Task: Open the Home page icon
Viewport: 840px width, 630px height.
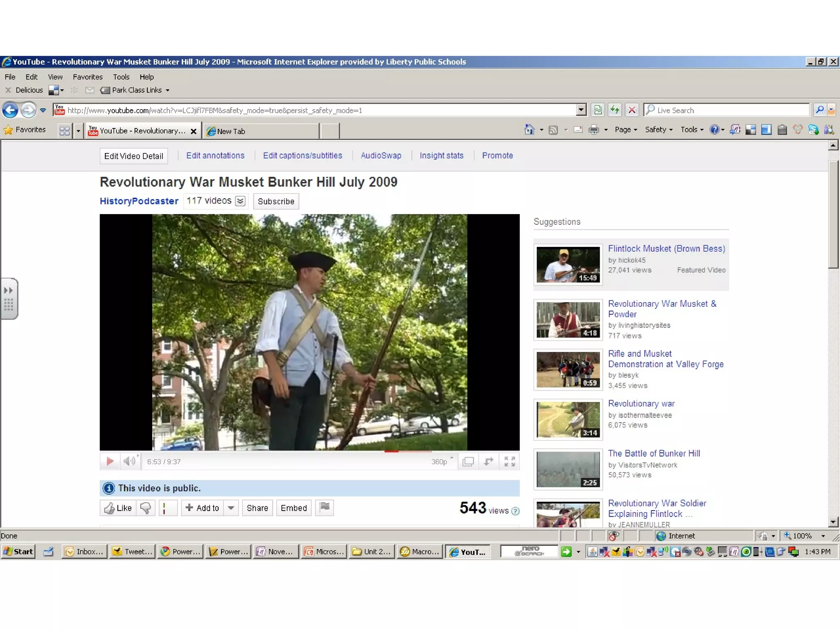Action: point(529,130)
